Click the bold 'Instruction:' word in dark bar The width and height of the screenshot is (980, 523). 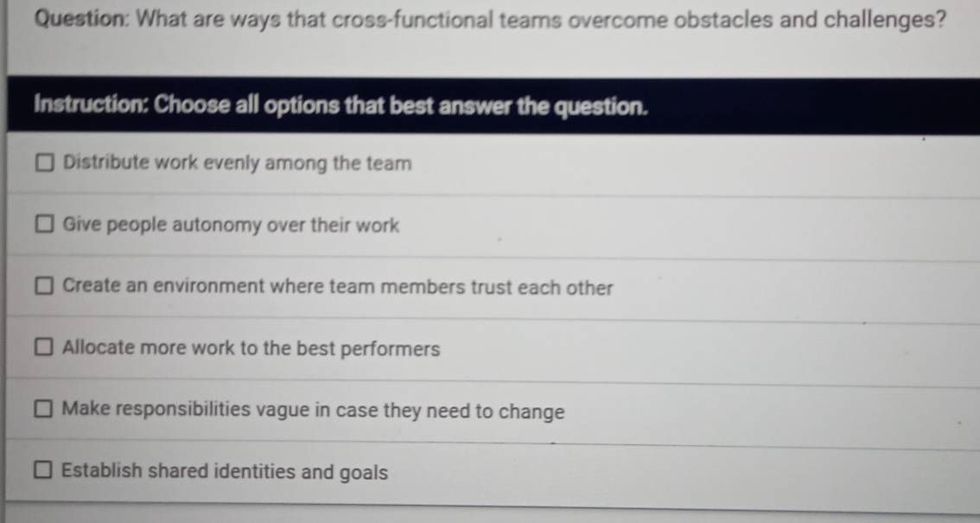click(91, 106)
